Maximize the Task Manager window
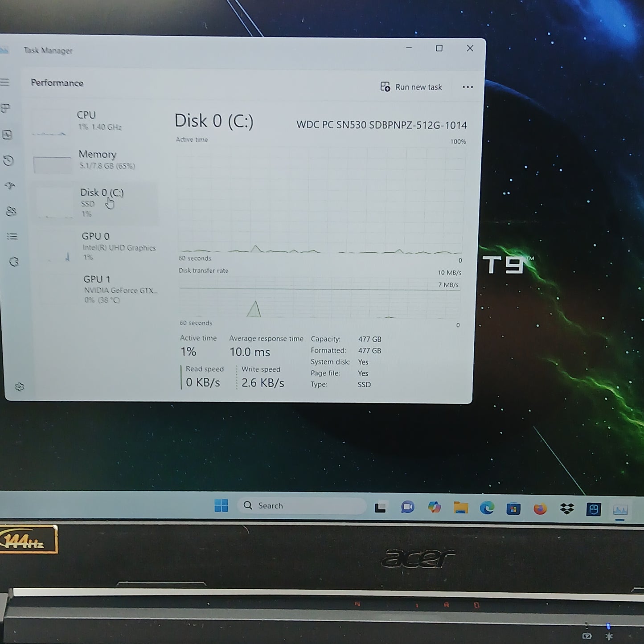This screenshot has height=644, width=644. click(439, 48)
